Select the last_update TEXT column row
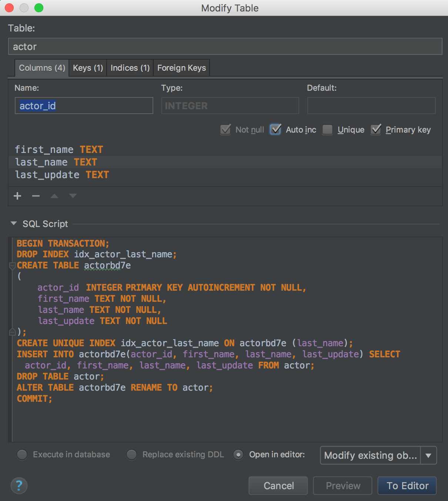Viewport: 448px width, 501px height. click(x=225, y=175)
